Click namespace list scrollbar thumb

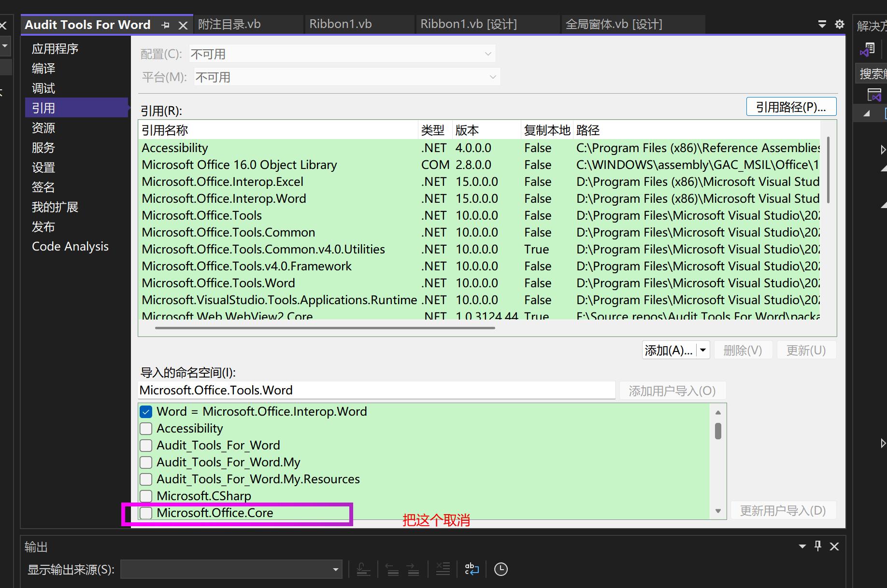[x=718, y=431]
